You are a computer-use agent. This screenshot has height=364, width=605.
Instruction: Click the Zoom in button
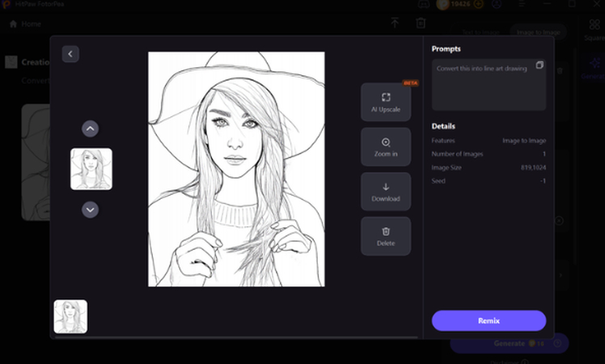(x=386, y=147)
